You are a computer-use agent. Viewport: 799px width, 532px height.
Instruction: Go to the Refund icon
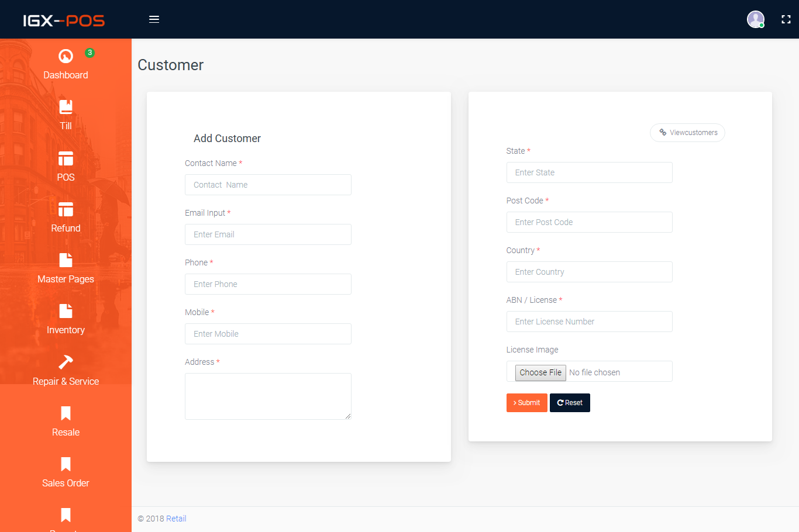pos(66,209)
